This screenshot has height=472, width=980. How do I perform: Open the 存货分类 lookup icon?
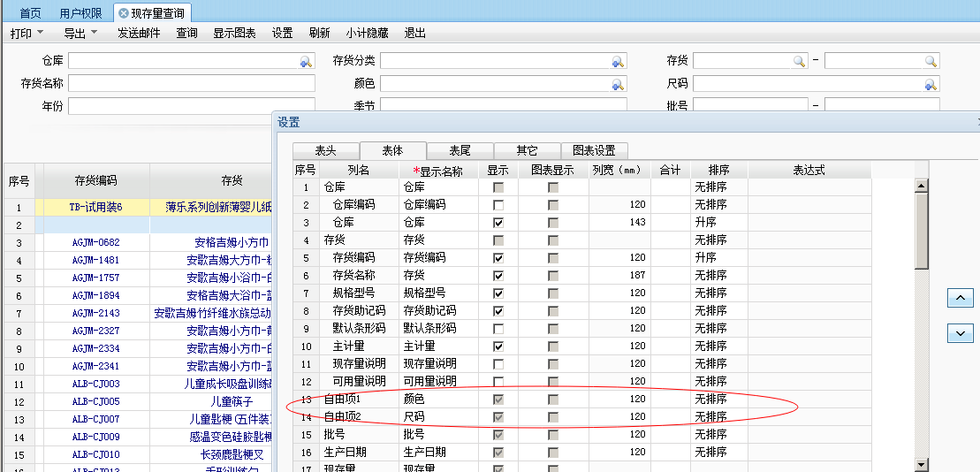click(x=618, y=62)
